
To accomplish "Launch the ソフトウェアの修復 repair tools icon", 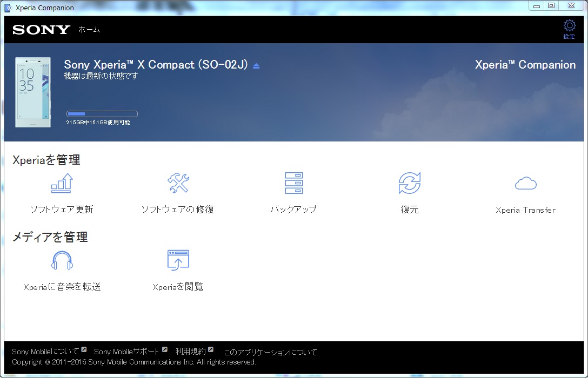I will pyautogui.click(x=178, y=183).
